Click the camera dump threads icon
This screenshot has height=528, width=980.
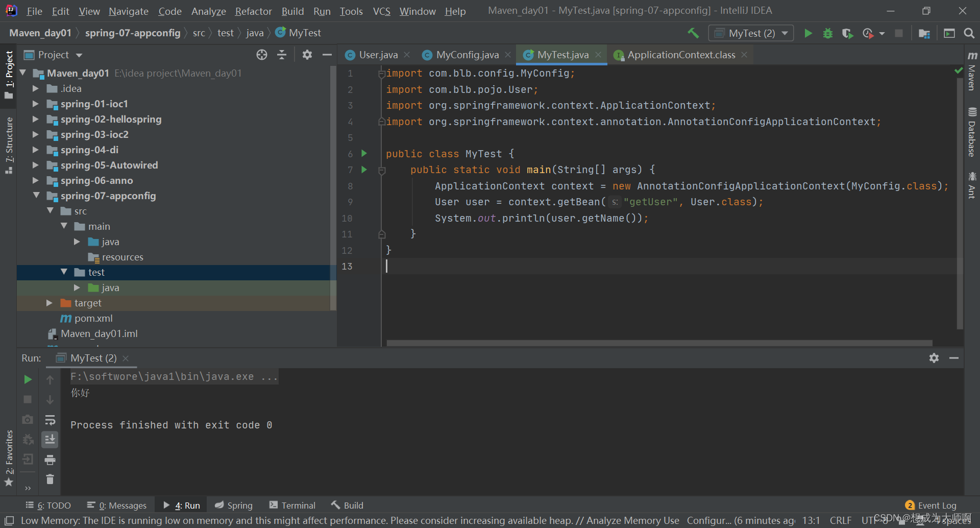[x=28, y=419]
